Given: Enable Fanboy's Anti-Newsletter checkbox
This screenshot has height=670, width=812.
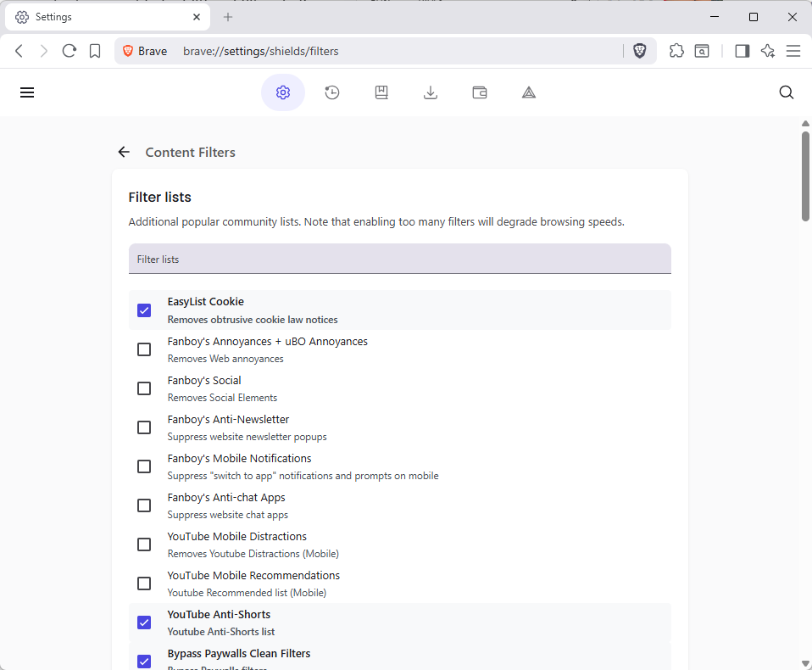Looking at the screenshot, I should (144, 427).
